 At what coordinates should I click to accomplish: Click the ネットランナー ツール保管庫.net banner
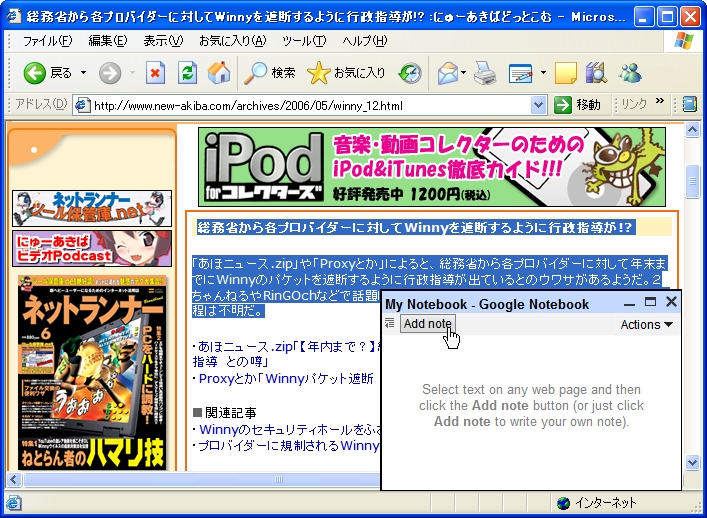(x=92, y=208)
